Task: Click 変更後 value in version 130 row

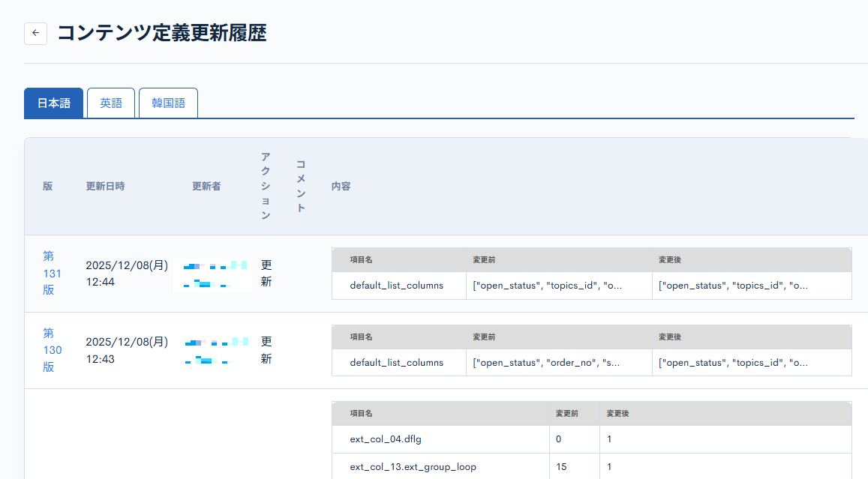Action: pyautogui.click(x=733, y=363)
